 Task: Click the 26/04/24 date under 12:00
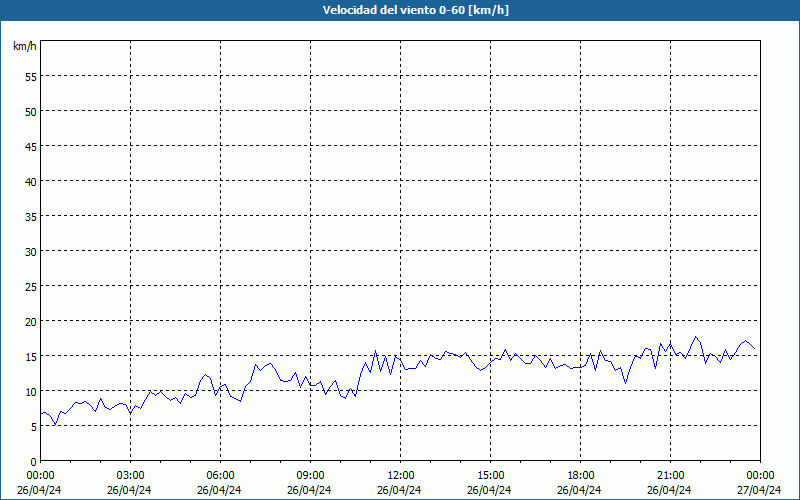pos(399,490)
